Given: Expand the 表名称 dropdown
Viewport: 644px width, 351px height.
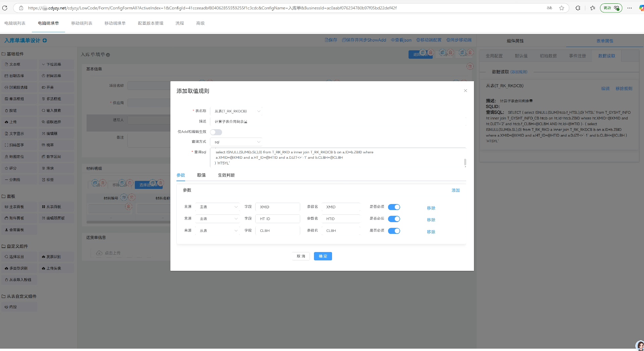Looking at the screenshot, I should tap(236, 111).
